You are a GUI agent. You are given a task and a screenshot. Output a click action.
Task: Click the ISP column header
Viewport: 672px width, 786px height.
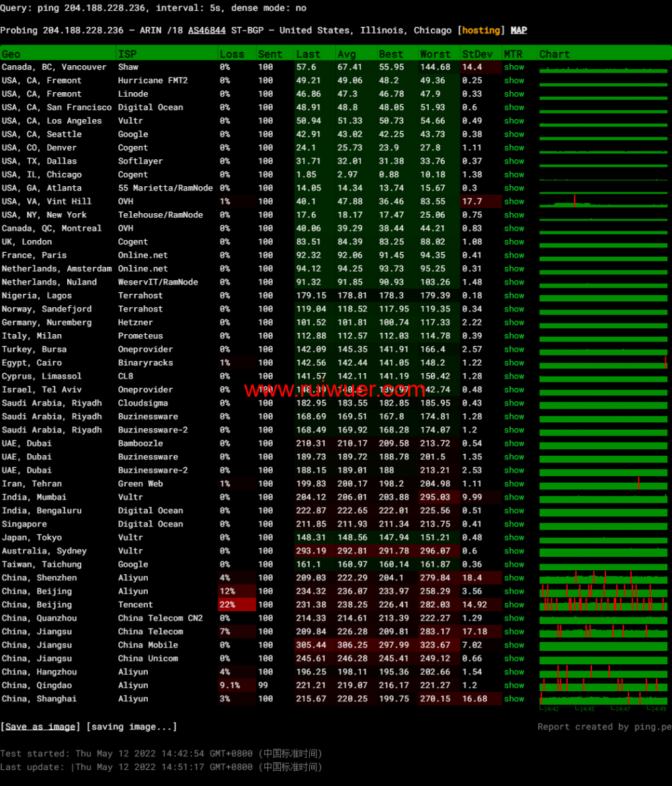click(127, 54)
